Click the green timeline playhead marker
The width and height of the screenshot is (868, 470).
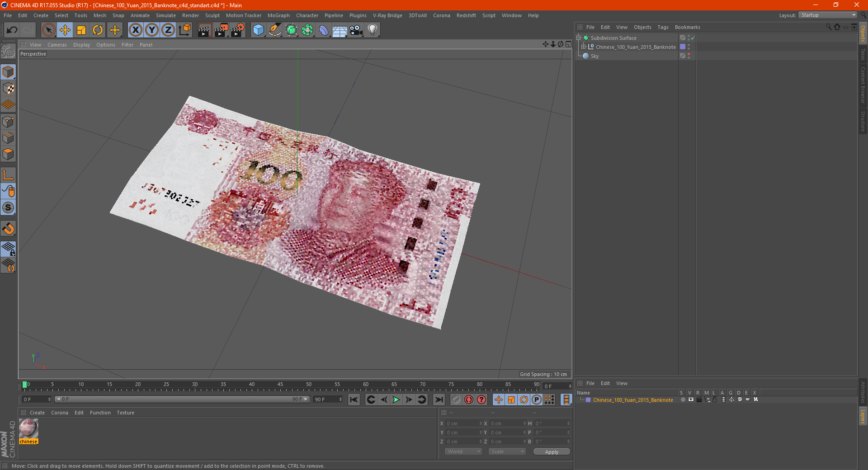(25, 385)
